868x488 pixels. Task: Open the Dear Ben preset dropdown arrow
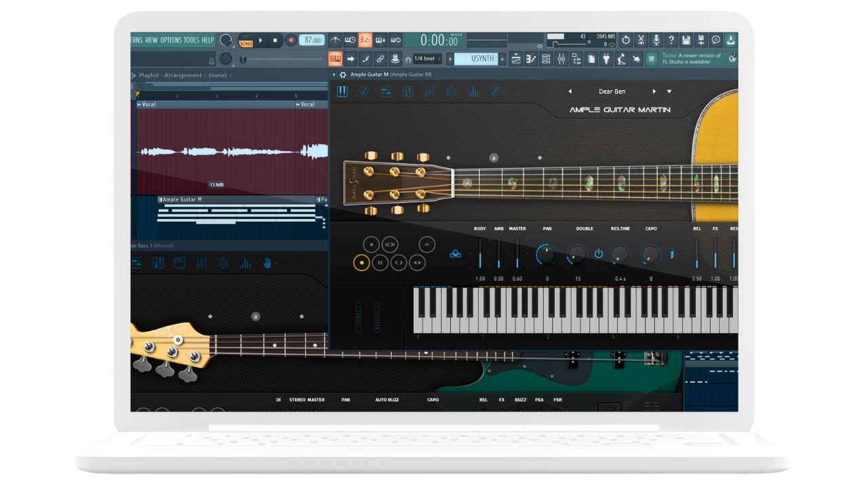pyautogui.click(x=669, y=91)
